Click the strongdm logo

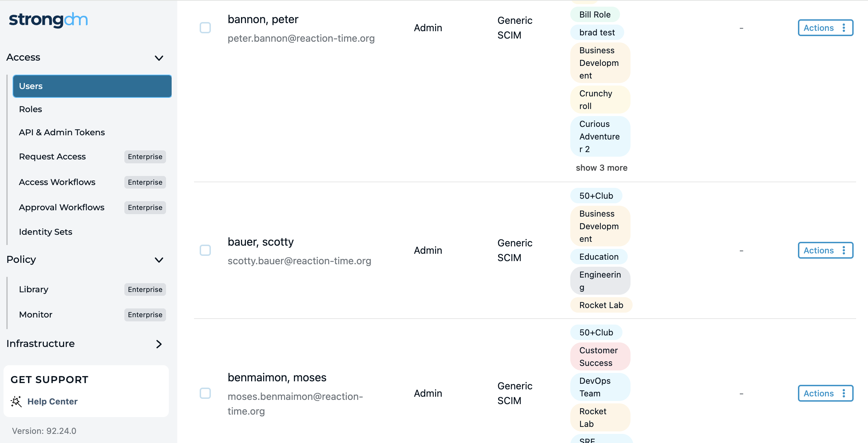pos(48,20)
